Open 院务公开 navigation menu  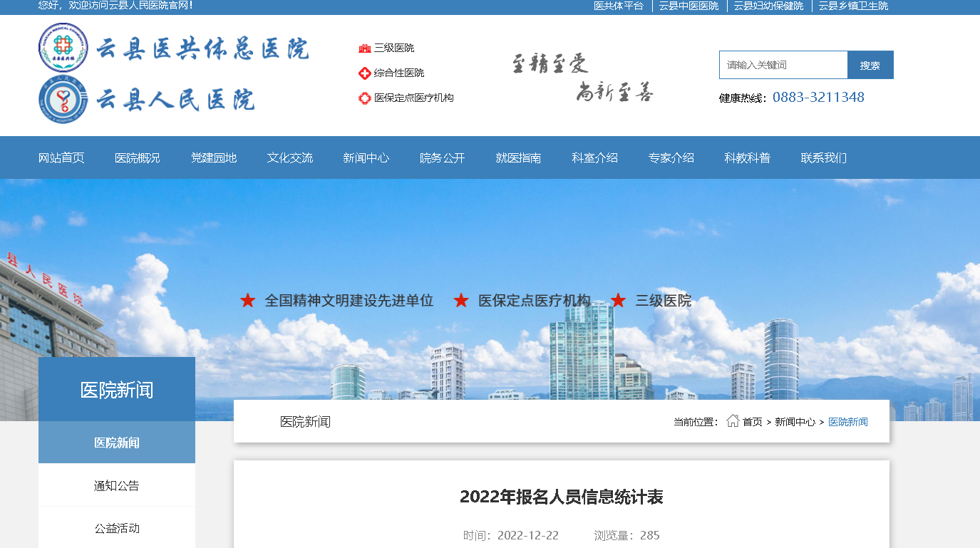(443, 157)
